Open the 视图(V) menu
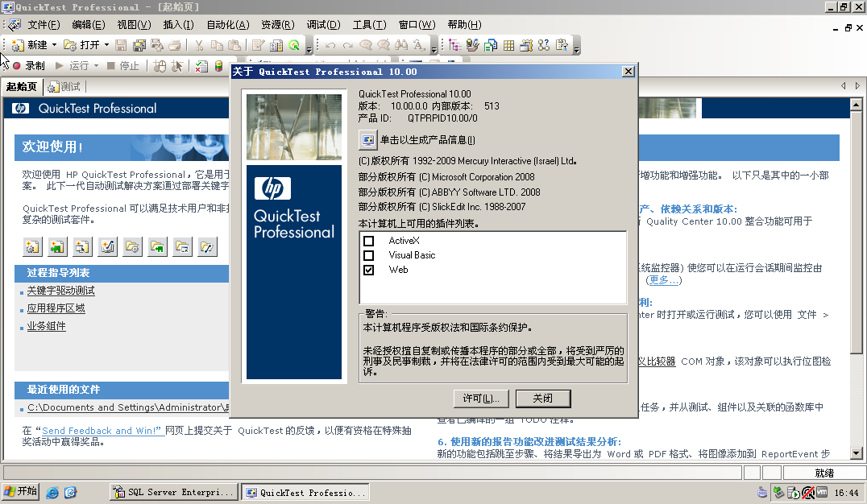This screenshot has width=867, height=504. (134, 25)
